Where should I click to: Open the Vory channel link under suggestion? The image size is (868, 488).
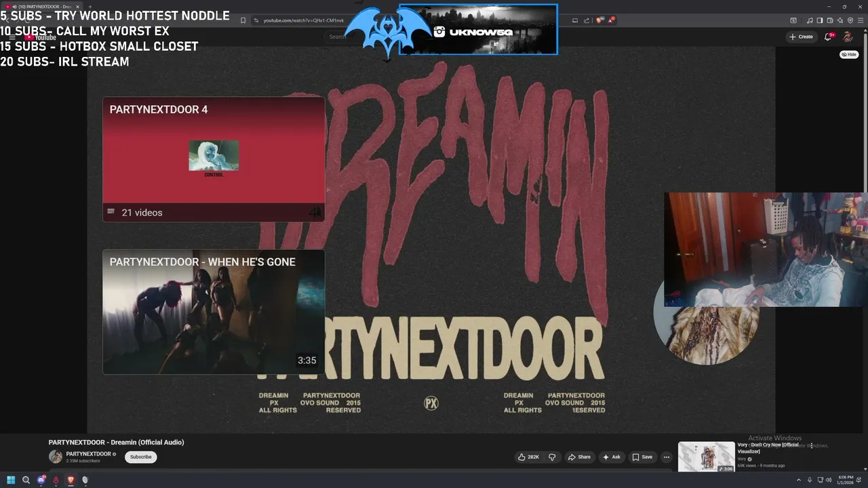[x=741, y=459]
